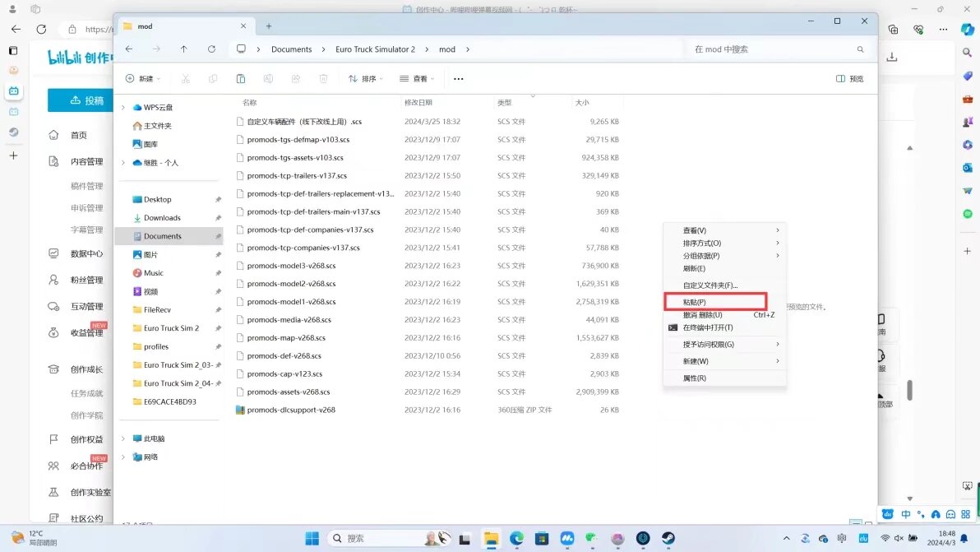
Task: Go up one folder level
Action: click(184, 49)
